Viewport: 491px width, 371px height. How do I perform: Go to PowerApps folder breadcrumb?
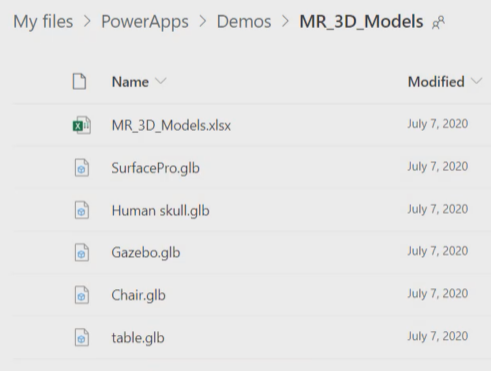click(x=145, y=22)
